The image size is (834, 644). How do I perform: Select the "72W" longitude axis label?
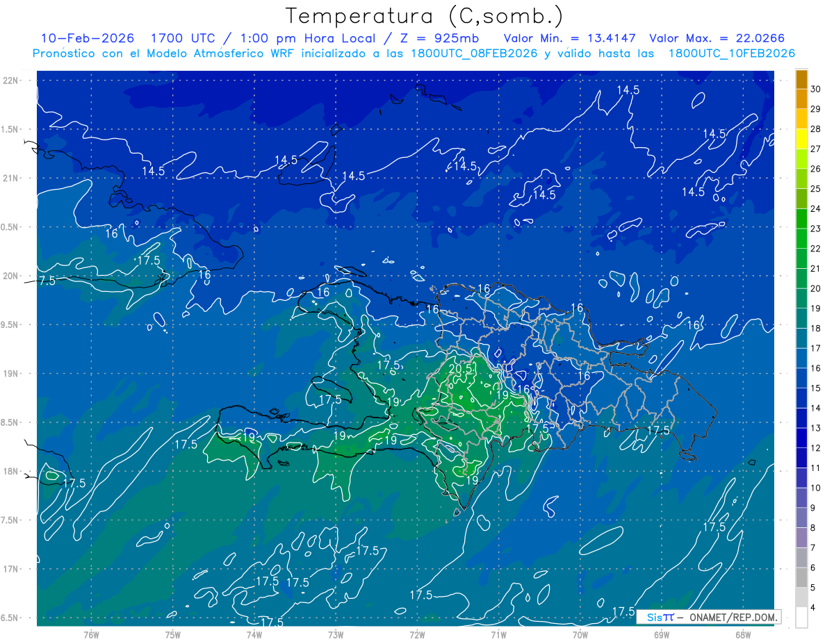point(417,635)
